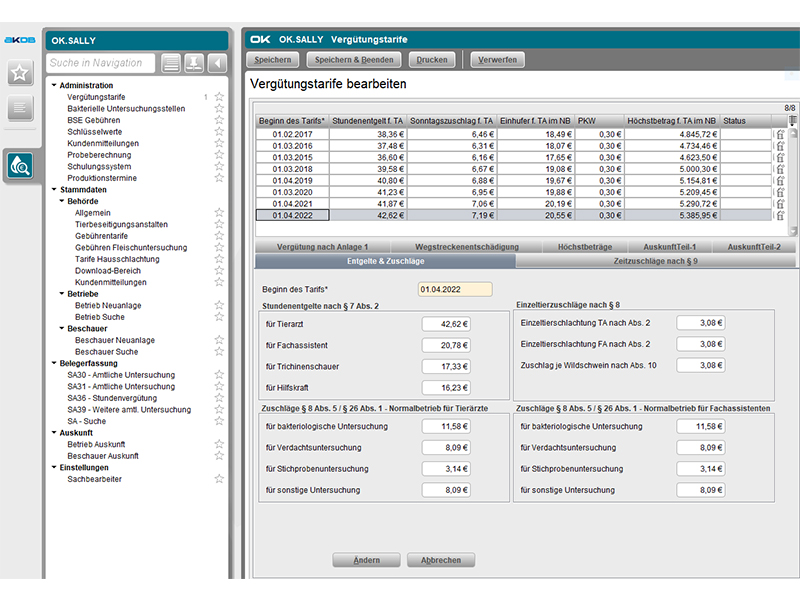The width and height of the screenshot is (800, 600).
Task: Collapse the Stammdaten tree node
Action: (54, 189)
